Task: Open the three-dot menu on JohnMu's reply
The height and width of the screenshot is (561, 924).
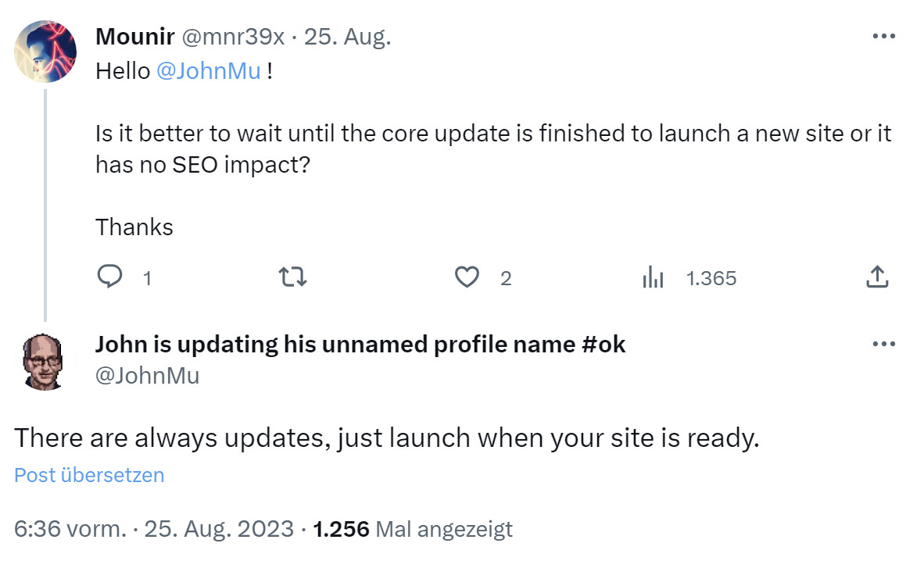Action: coord(884,343)
